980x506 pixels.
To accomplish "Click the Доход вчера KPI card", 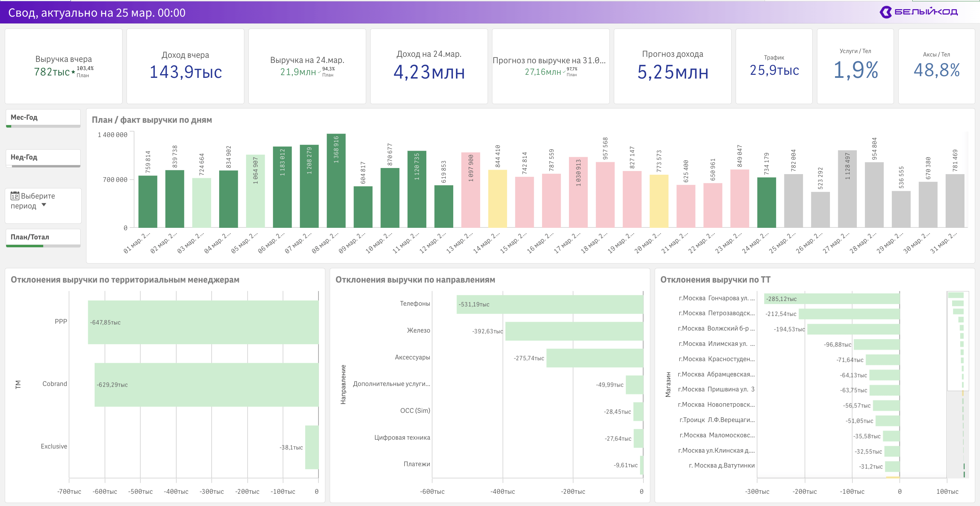I will click(x=185, y=66).
